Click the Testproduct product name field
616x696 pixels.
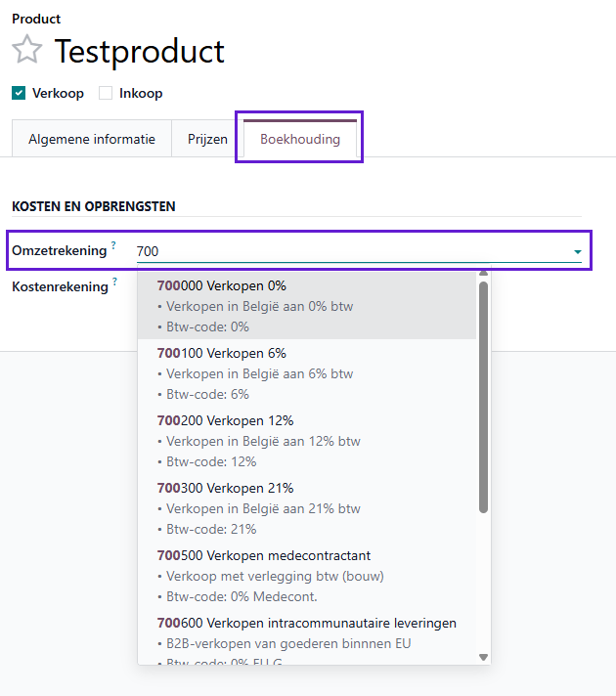click(x=140, y=51)
